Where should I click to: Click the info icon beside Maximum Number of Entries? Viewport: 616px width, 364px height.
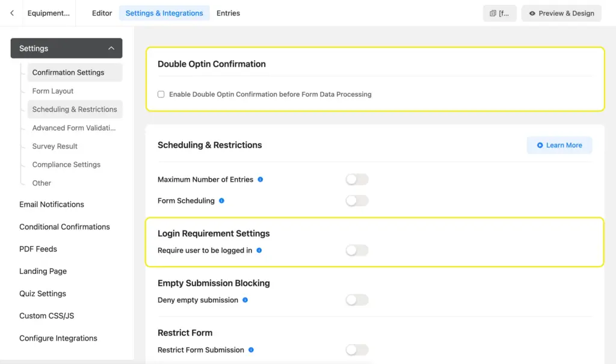(x=260, y=179)
